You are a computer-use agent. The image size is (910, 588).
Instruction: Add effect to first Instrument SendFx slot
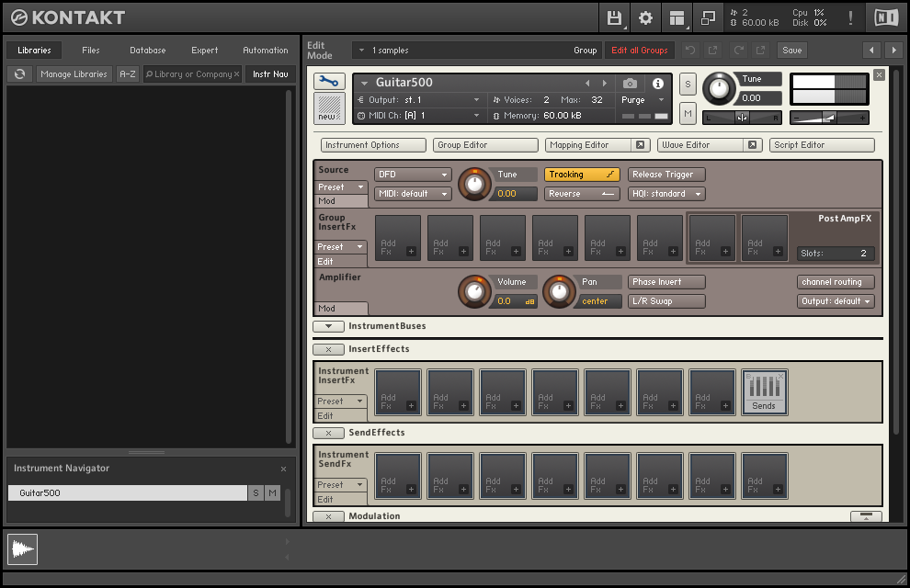tap(398, 476)
